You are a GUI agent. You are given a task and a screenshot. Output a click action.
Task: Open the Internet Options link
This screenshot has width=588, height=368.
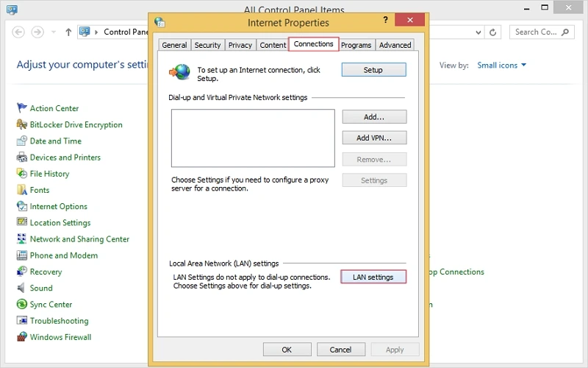pos(59,206)
